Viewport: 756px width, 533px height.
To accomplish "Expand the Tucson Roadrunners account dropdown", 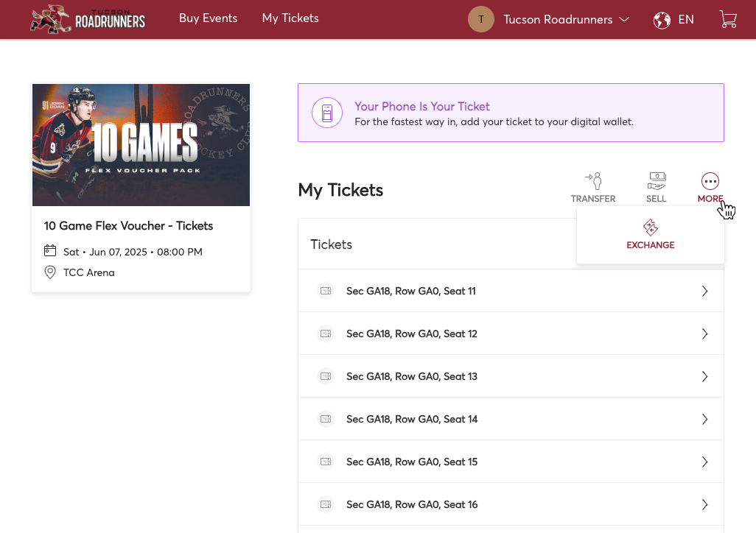I will 624,19.
